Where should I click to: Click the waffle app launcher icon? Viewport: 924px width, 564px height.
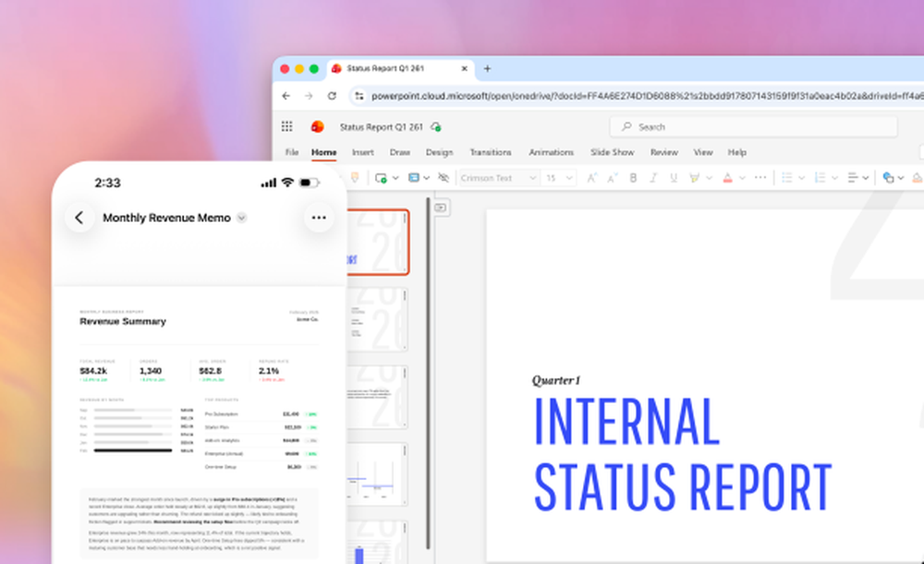click(287, 127)
